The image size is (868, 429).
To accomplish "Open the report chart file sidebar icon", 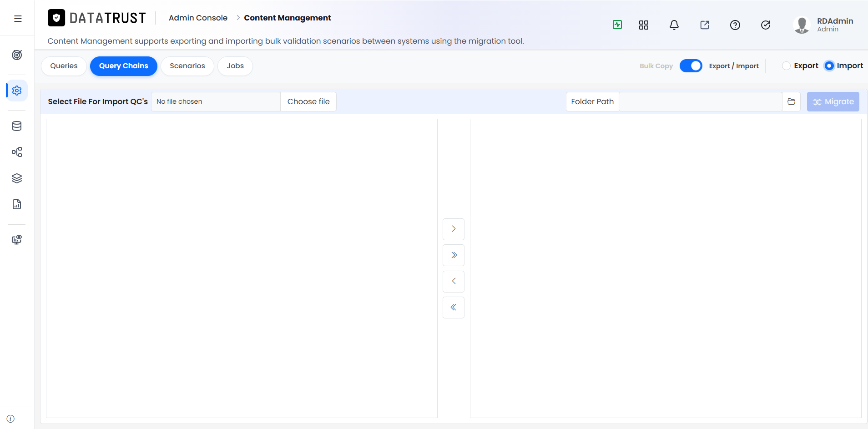I will [17, 204].
